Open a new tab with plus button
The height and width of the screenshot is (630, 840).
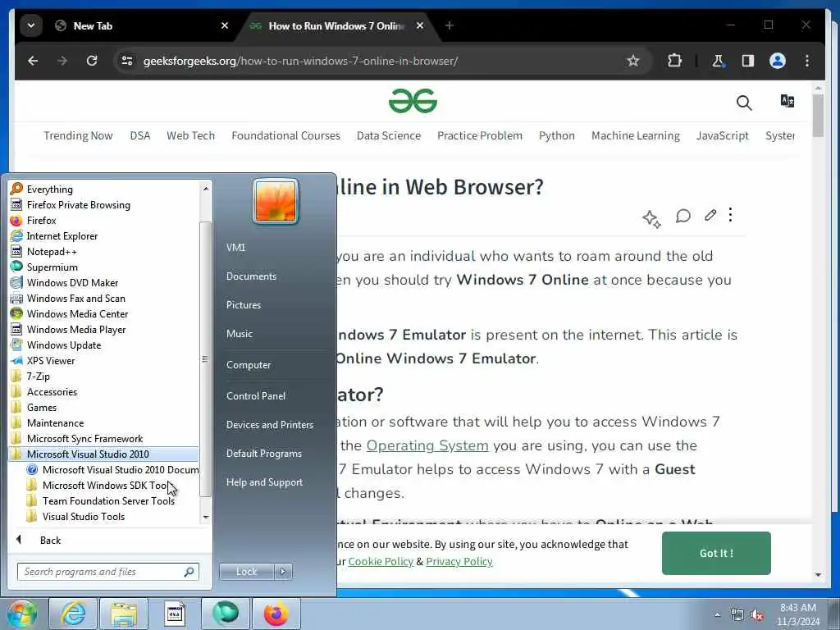[x=449, y=25]
